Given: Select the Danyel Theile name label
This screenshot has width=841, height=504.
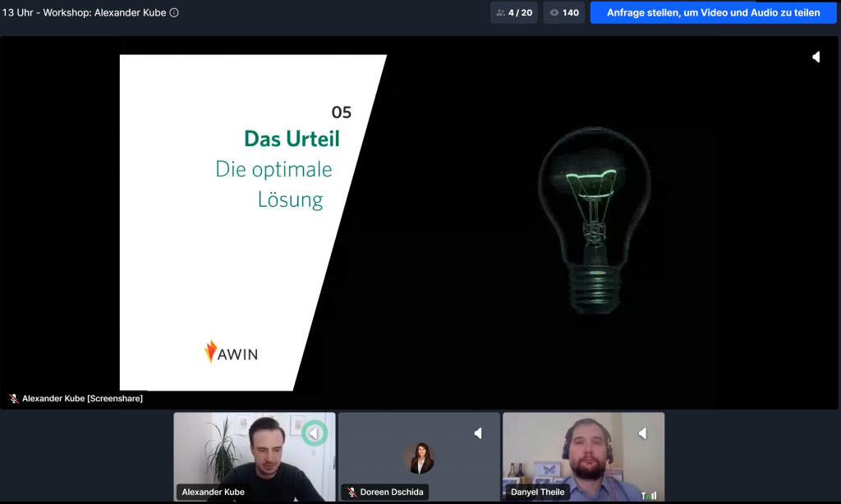Looking at the screenshot, I should (x=537, y=492).
